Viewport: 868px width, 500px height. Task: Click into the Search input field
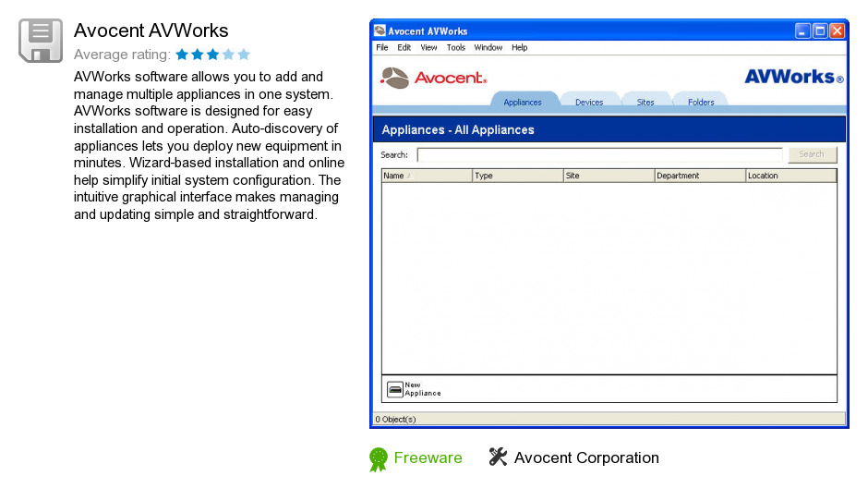[600, 154]
